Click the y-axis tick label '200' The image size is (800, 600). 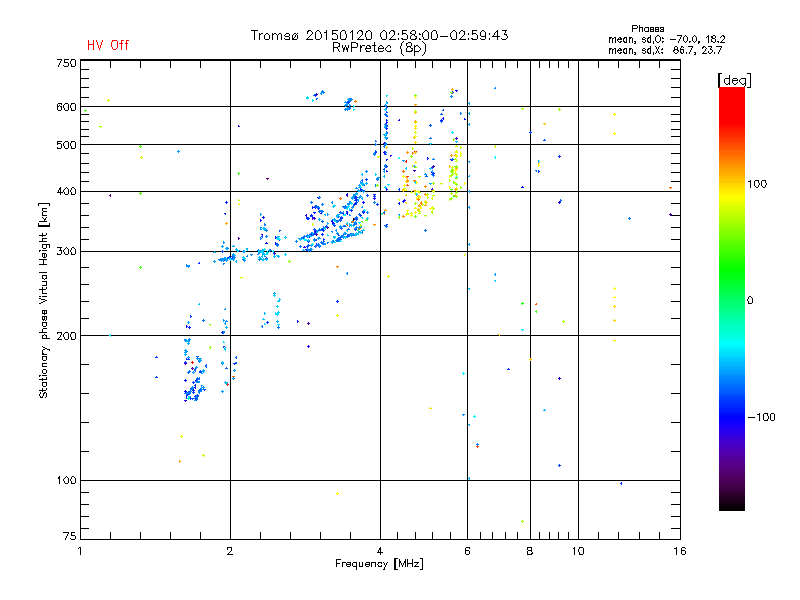[66, 336]
